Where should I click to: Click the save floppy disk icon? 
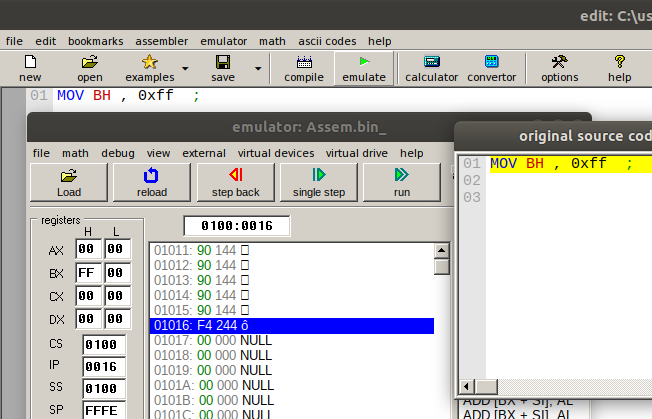coord(222,62)
